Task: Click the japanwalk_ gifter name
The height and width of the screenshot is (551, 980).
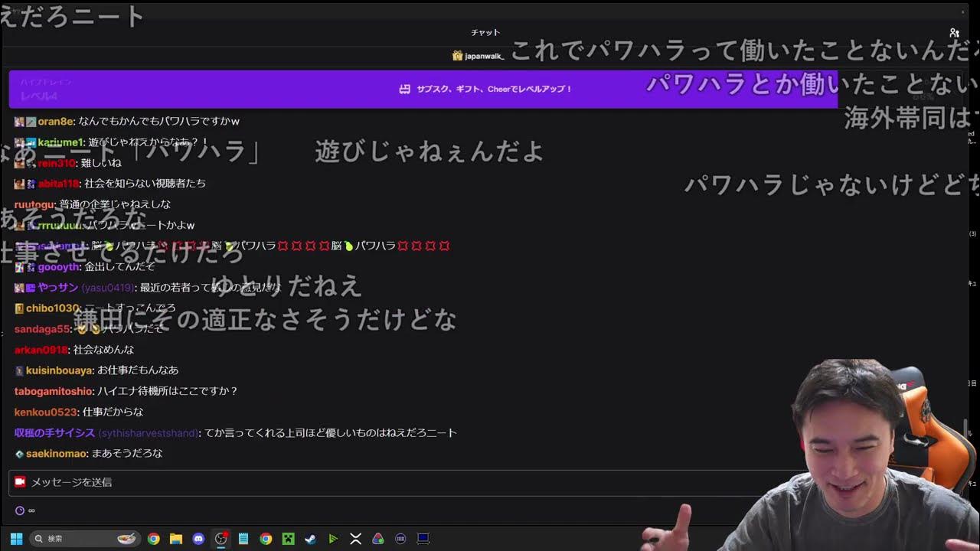Action: point(484,56)
